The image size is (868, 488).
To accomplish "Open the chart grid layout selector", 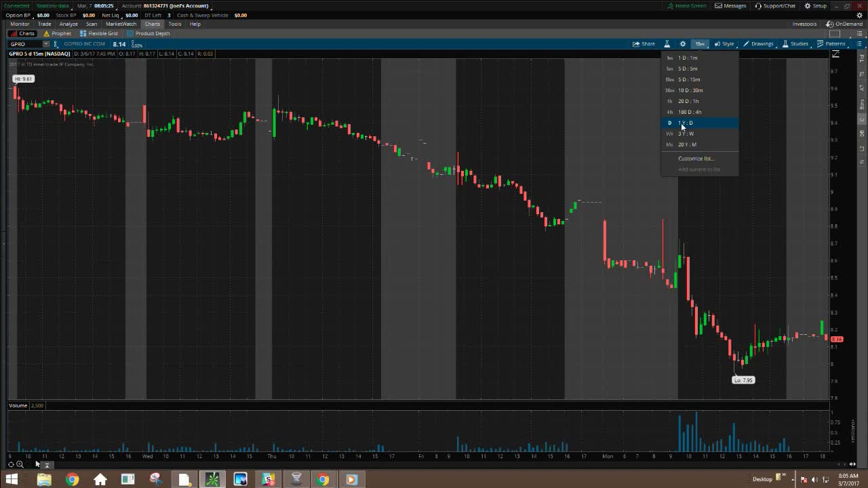I will pos(835,33).
